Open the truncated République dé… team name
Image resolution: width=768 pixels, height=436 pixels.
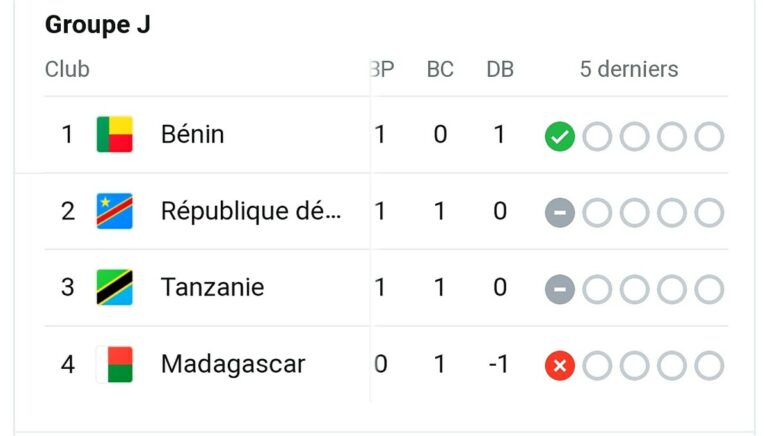[250, 211]
